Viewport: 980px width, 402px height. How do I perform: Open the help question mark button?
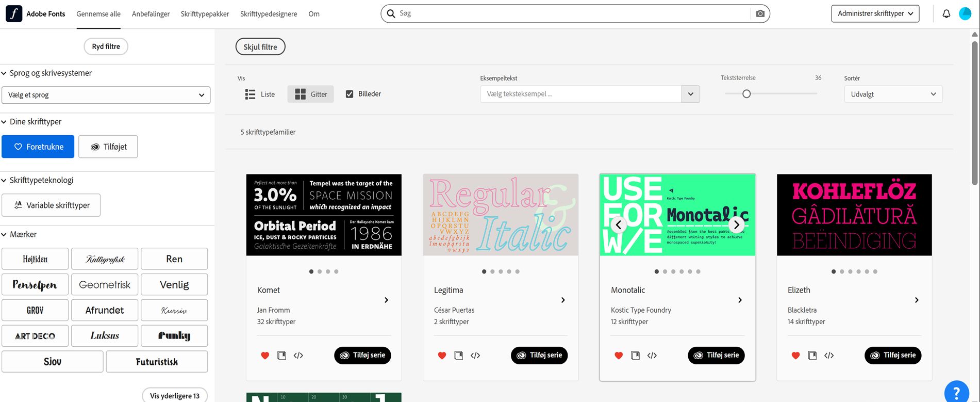pyautogui.click(x=957, y=393)
